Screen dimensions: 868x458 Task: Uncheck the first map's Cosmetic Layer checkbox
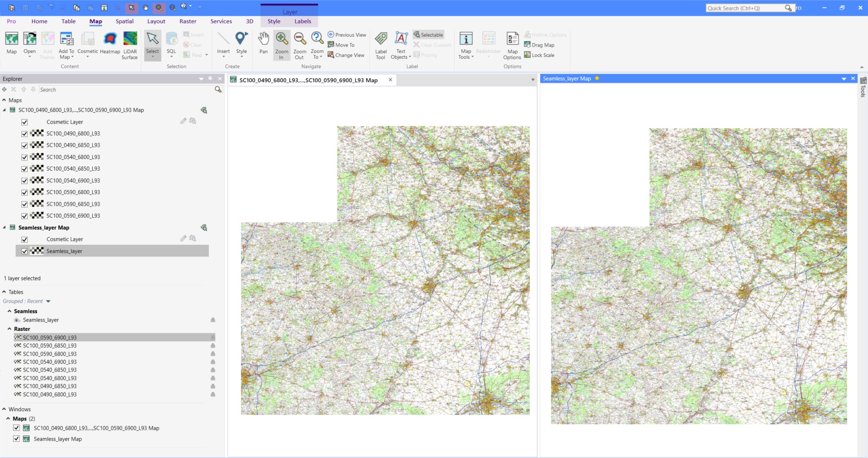(x=24, y=122)
